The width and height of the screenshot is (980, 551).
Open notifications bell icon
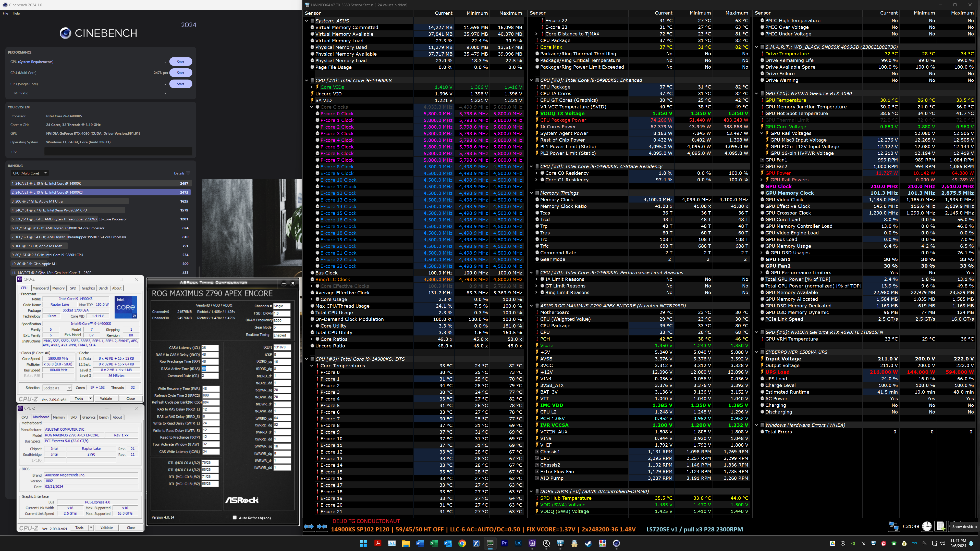(x=971, y=543)
